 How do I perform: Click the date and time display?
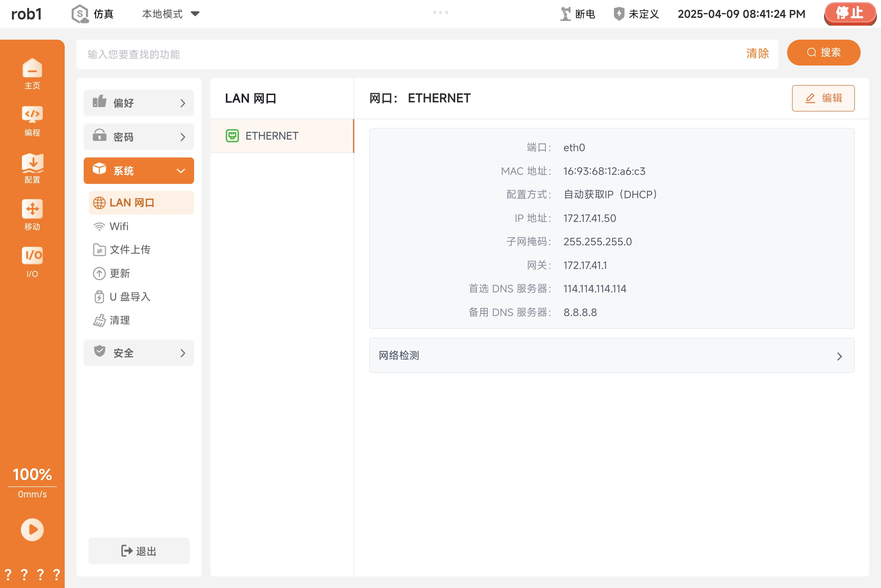[x=741, y=14]
